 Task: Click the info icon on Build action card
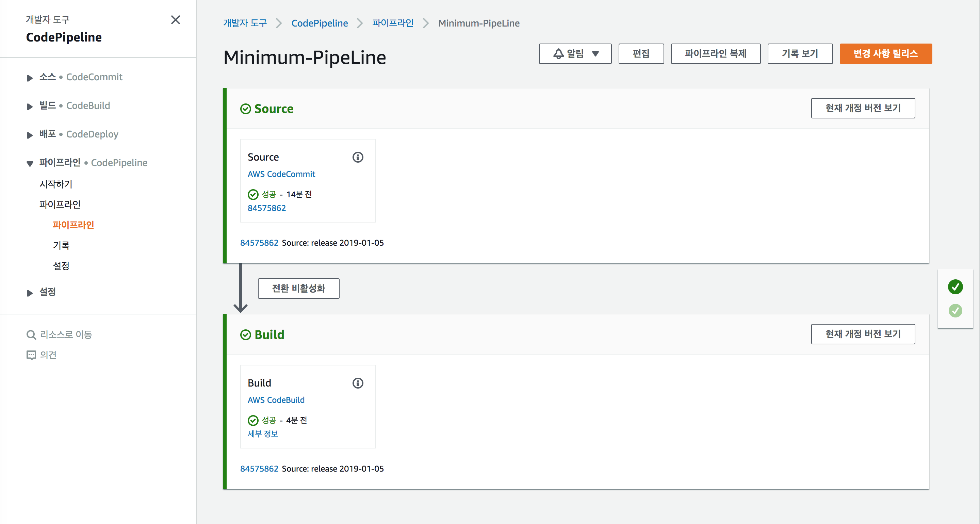pyautogui.click(x=358, y=383)
